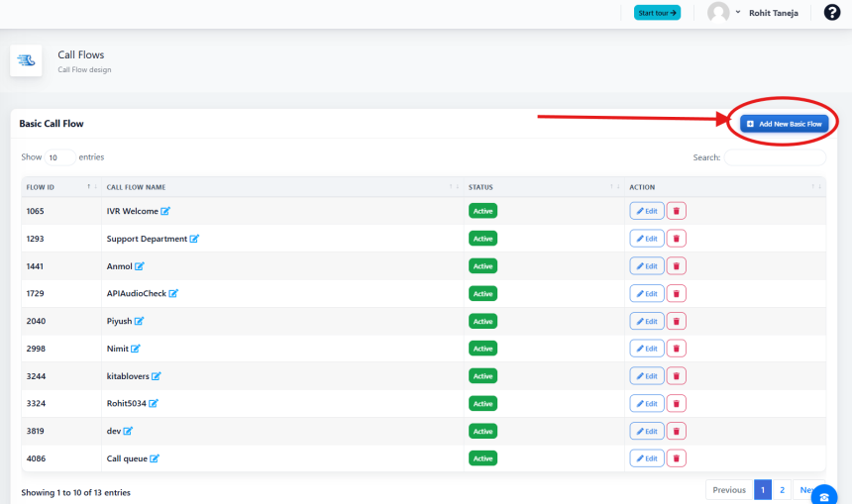Click the user avatar picture

pyautogui.click(x=718, y=12)
